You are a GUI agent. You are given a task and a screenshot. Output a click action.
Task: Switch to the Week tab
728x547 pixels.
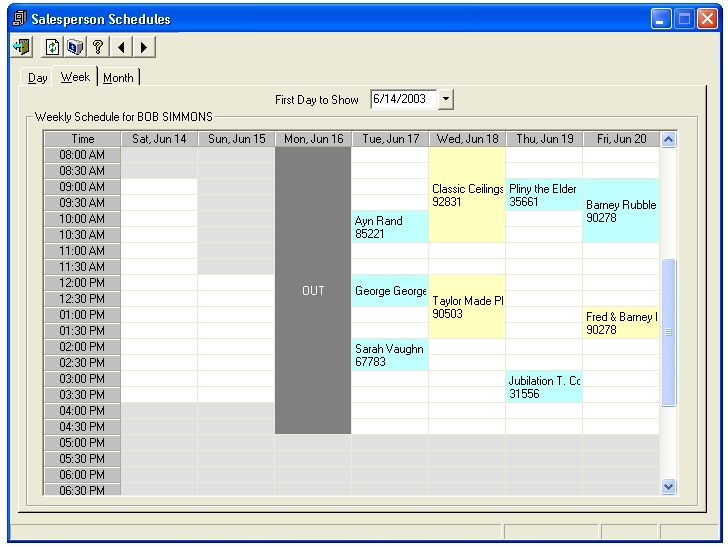point(75,77)
